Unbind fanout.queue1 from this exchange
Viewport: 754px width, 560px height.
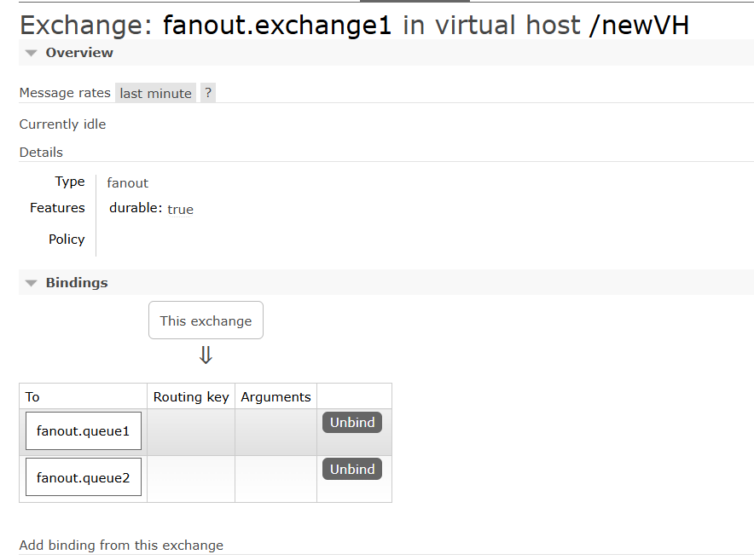point(352,423)
